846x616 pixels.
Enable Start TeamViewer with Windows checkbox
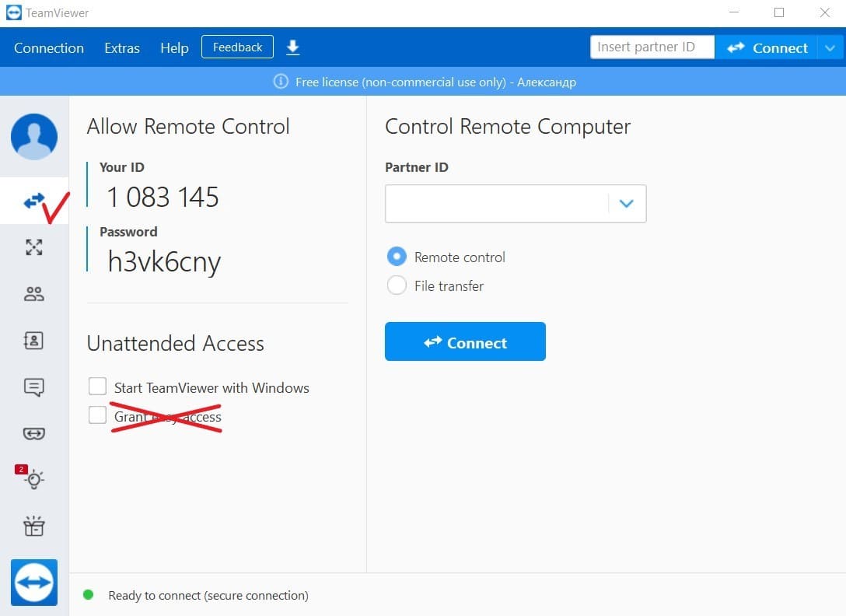98,387
